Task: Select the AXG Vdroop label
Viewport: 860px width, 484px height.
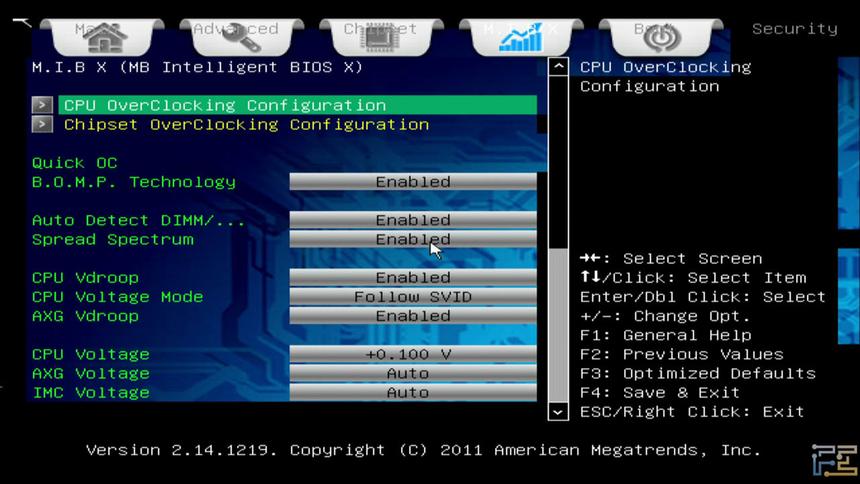Action: click(x=86, y=316)
